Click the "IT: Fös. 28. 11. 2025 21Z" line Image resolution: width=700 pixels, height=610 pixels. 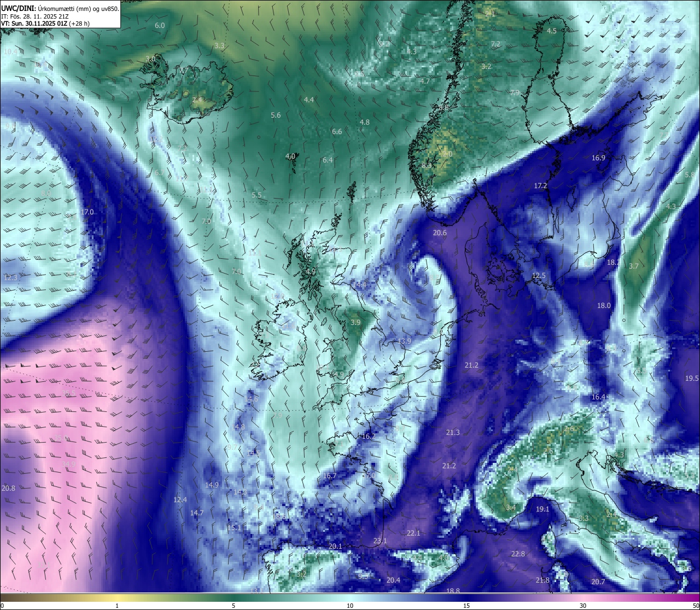pyautogui.click(x=36, y=16)
